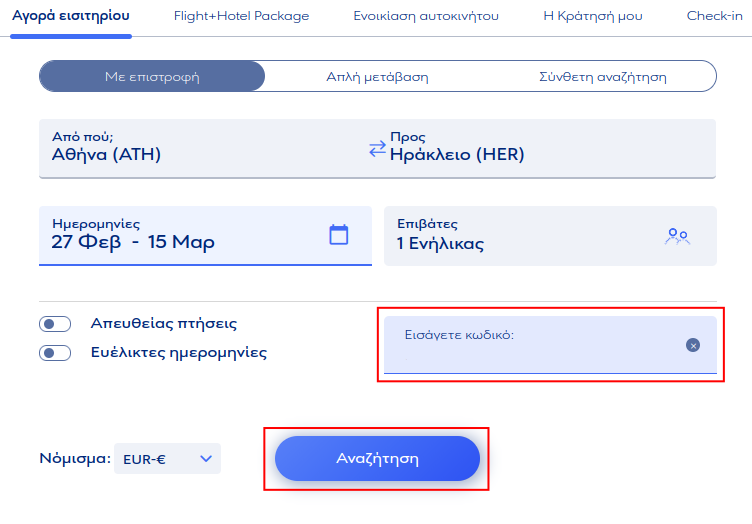Choose Απλή μετάβαση trip type
Viewport: 752px width, 524px height.
coord(377,77)
